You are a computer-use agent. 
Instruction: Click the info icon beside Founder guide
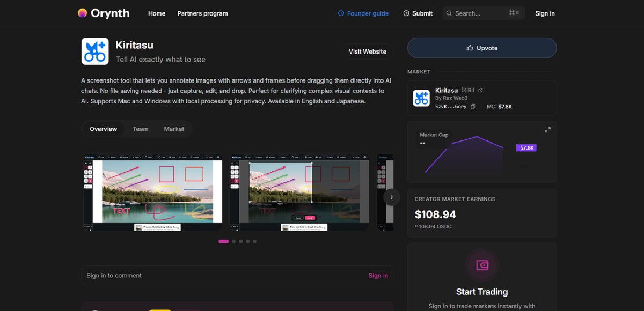[x=341, y=13]
